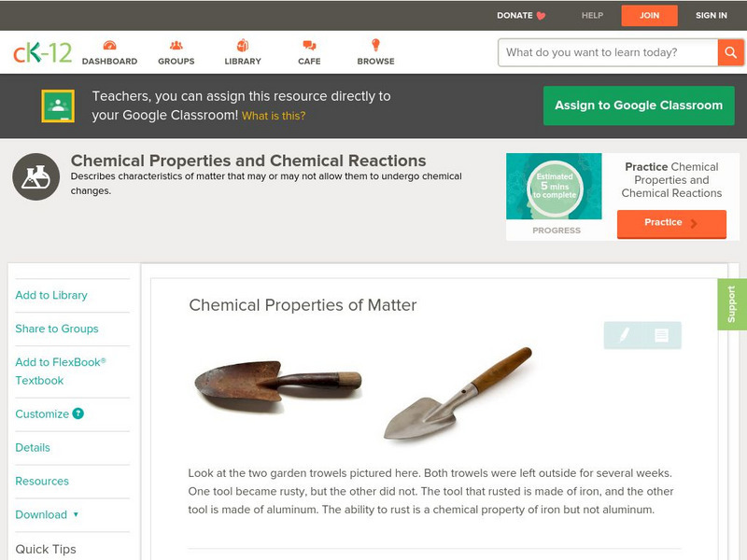This screenshot has width=747, height=560.
Task: Click Share to Groups link
Action: tap(57, 329)
